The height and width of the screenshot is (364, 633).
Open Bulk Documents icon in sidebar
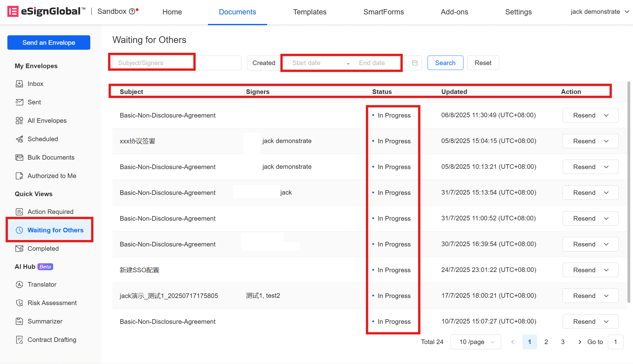coord(19,157)
